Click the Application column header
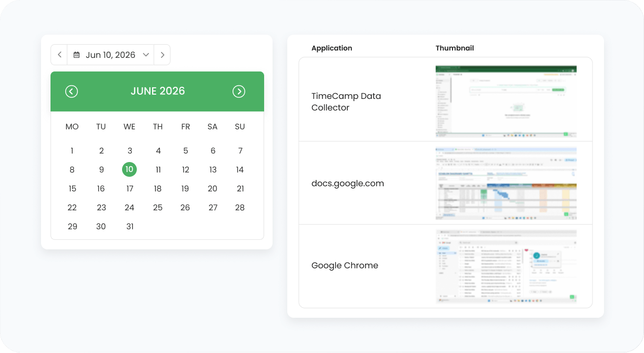The width and height of the screenshot is (644, 353). [x=332, y=48]
